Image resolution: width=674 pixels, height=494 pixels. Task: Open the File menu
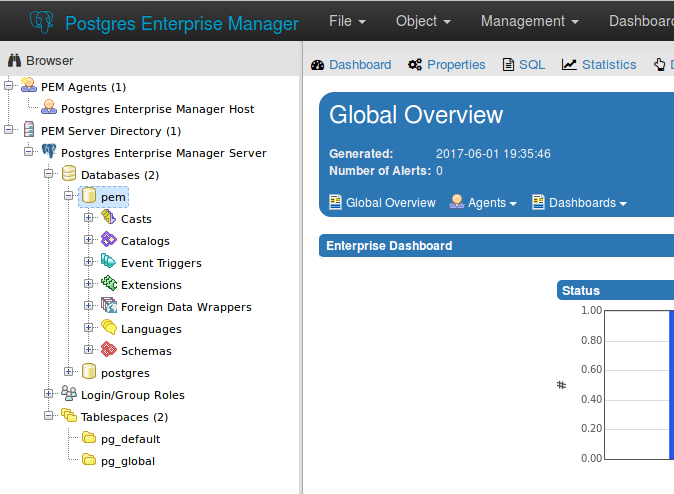[x=347, y=21]
